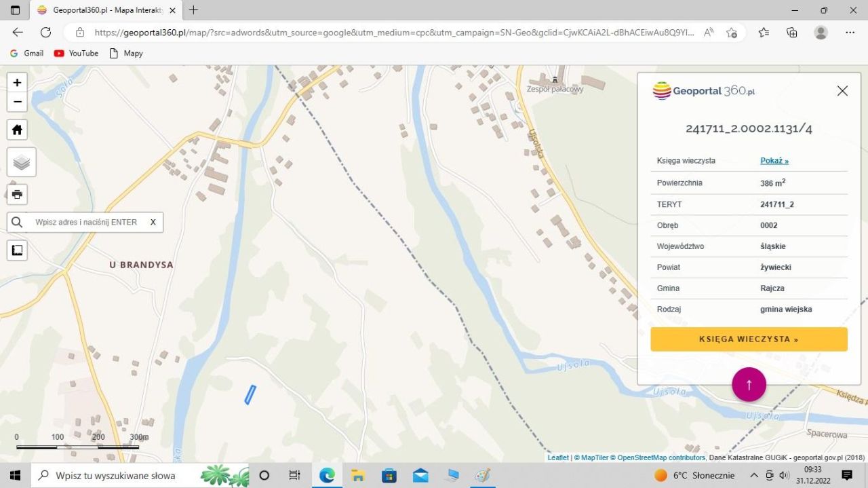Click the pink scroll-up arrow button
The image size is (868, 488).
pyautogui.click(x=749, y=385)
